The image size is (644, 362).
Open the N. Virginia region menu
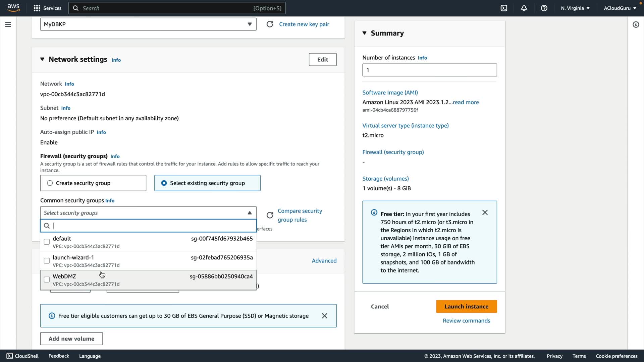point(575,8)
